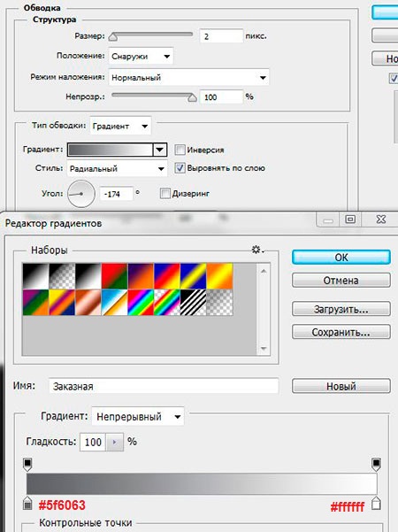
Task: Click the Непрозр. slider handle
Action: (x=192, y=97)
